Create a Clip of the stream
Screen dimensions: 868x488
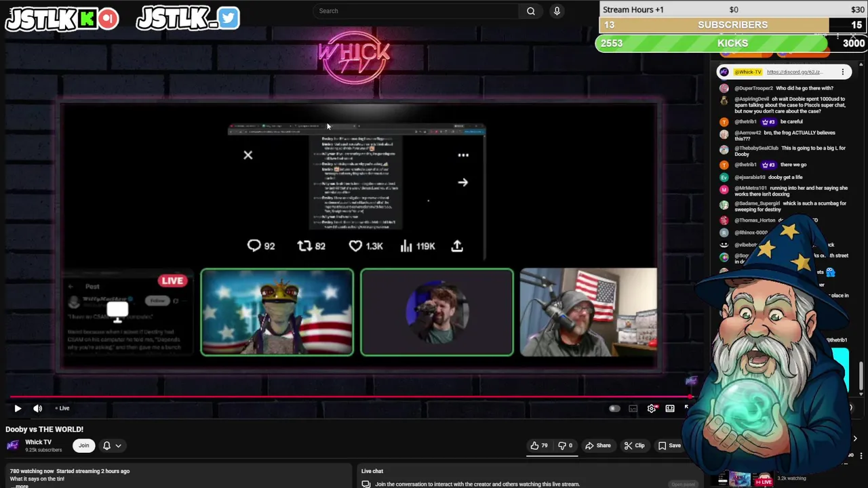[x=634, y=445]
